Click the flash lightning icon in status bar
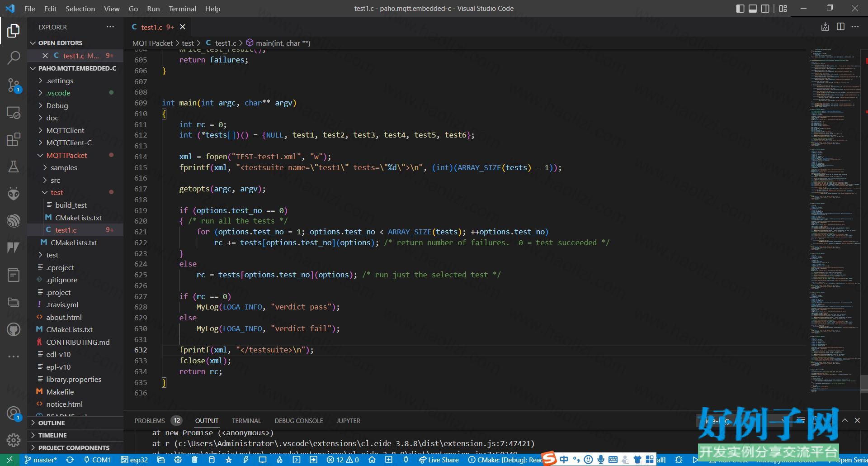868x466 pixels. pos(245,460)
